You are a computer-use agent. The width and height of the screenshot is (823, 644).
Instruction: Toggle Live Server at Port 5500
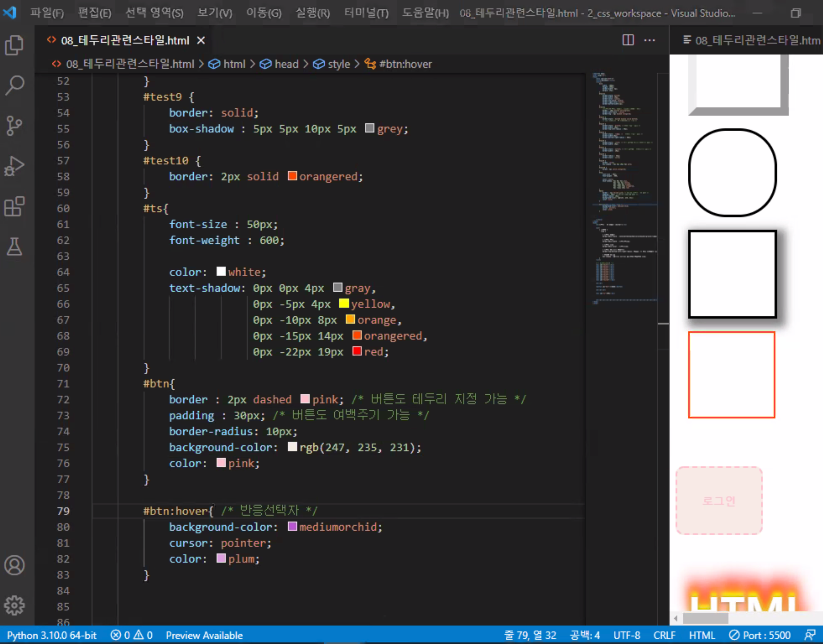(x=760, y=635)
